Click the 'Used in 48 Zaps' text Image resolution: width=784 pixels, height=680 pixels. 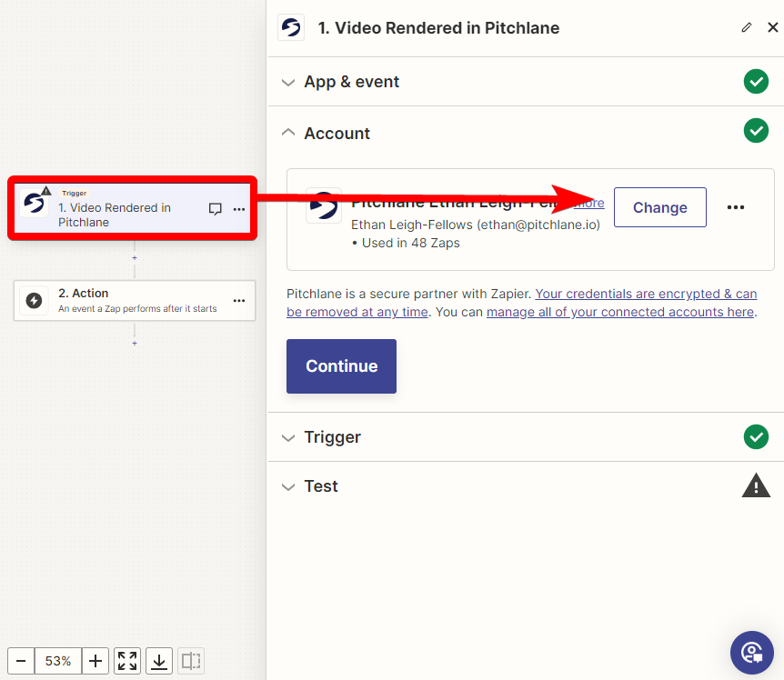coord(410,243)
